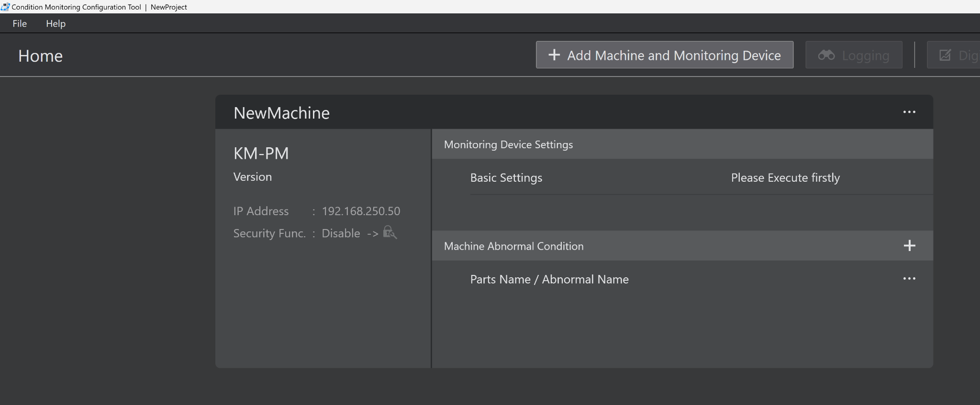Open the Parts Name row three-dot menu

[x=909, y=279]
